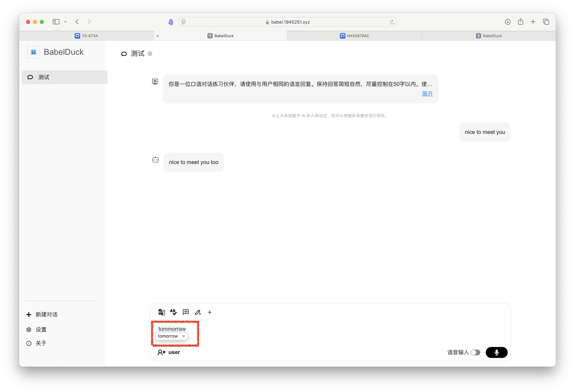Click the message text input containing tommorraw
This screenshot has height=392, width=575.
click(x=330, y=329)
